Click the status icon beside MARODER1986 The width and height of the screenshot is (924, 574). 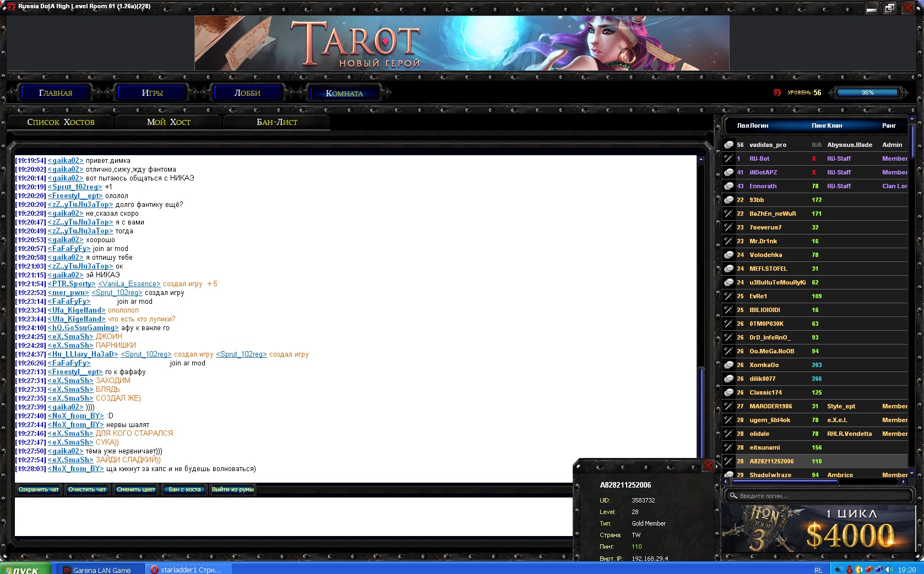(x=729, y=406)
